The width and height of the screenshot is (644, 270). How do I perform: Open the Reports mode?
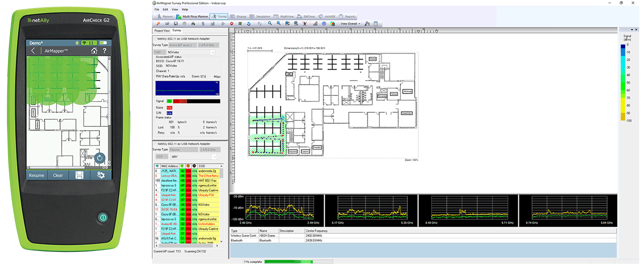point(347,17)
